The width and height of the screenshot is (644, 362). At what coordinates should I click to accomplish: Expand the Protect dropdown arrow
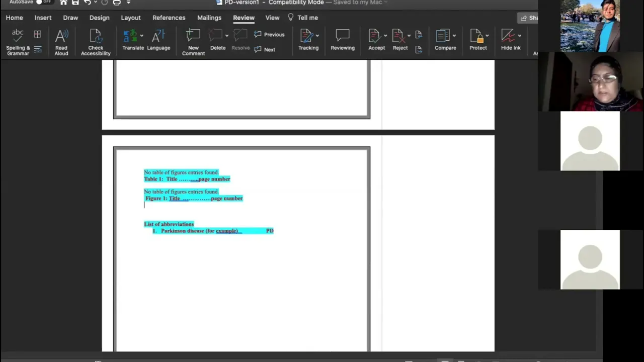coord(487,36)
